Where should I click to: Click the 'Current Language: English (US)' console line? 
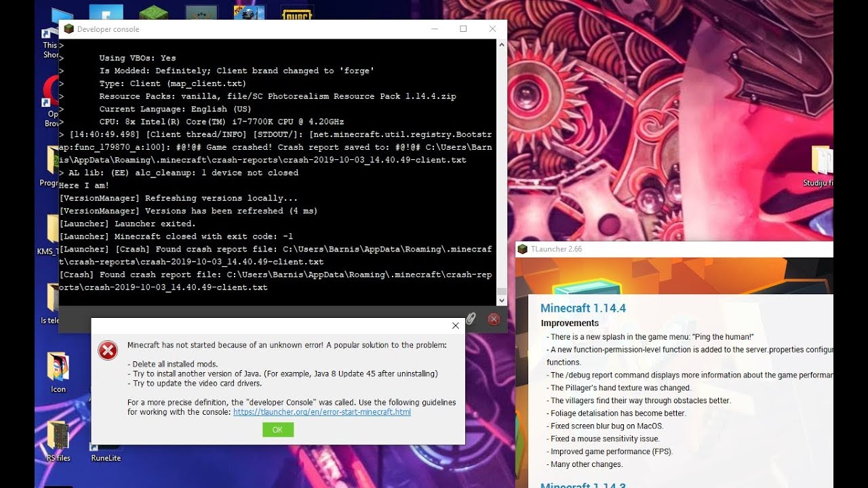[175, 109]
